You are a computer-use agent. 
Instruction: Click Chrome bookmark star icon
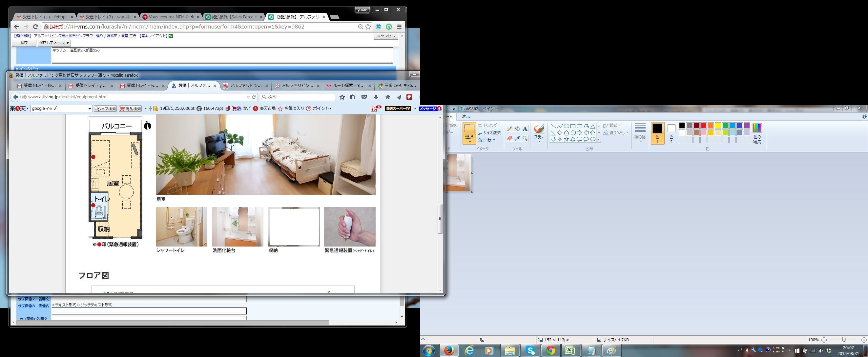click(x=368, y=27)
